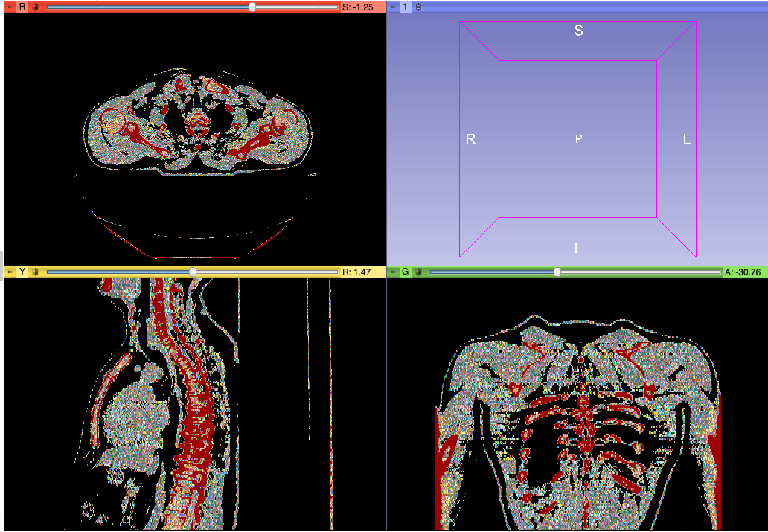Click the G label of Green slice view
Screen dimensions: 768x532
tap(405, 272)
